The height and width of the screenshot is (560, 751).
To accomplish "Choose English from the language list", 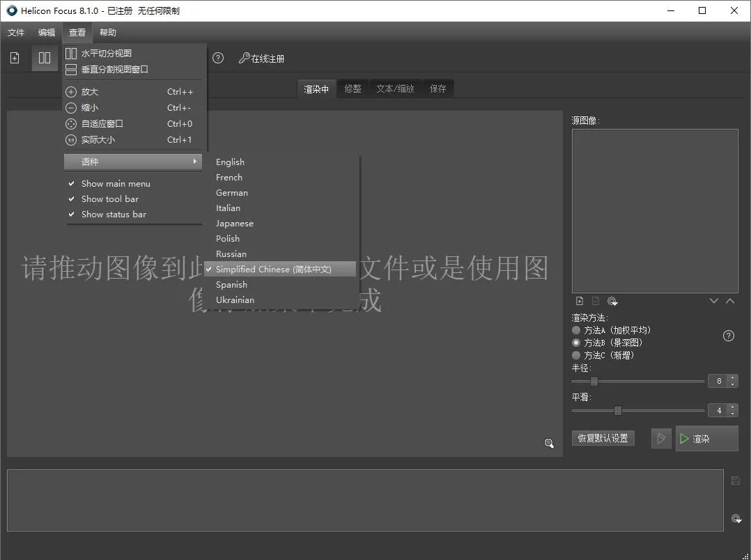I will point(230,162).
